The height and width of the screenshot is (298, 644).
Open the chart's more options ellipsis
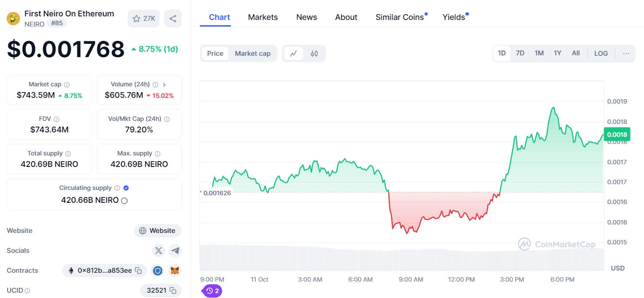pyautogui.click(x=626, y=53)
